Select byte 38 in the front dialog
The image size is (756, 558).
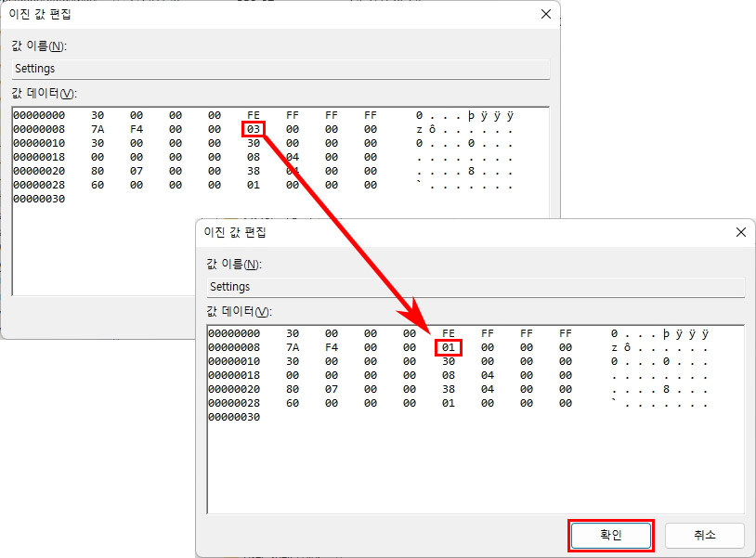449,389
